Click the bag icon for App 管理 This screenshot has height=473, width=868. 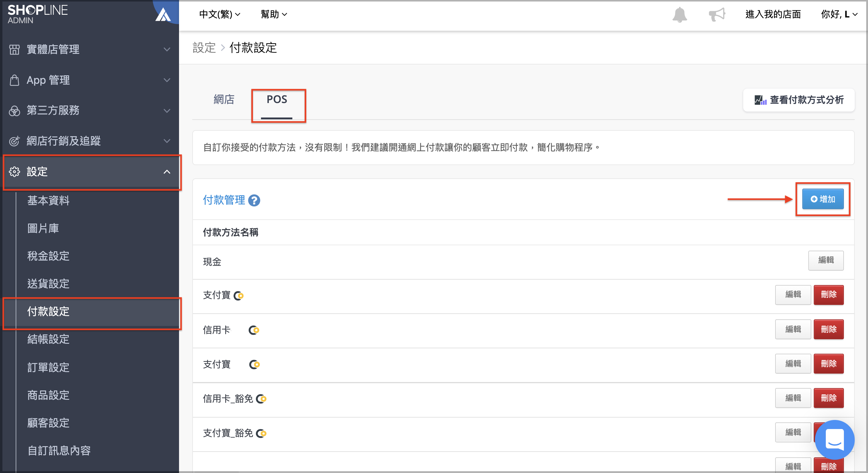tap(14, 80)
